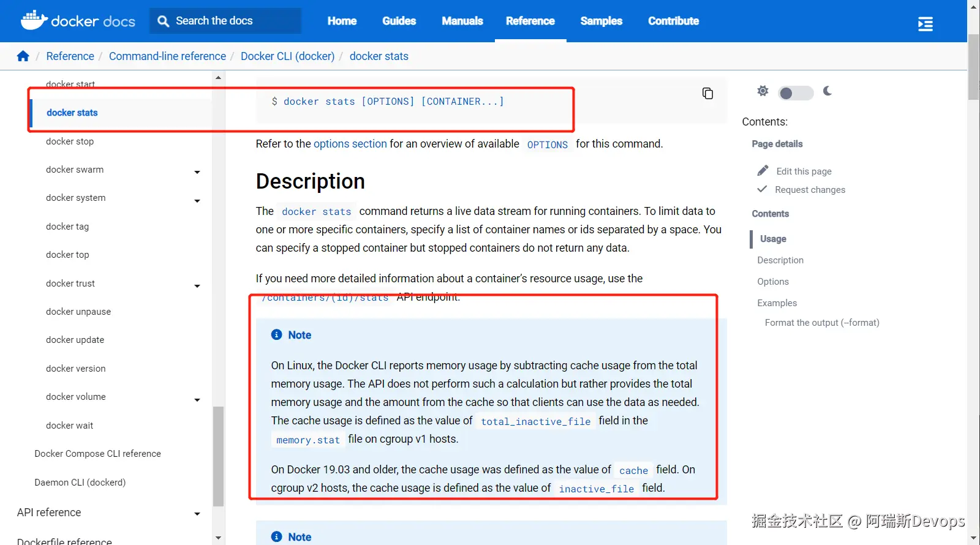Click Edit this page link
Image resolution: width=980 pixels, height=545 pixels.
[x=804, y=171]
